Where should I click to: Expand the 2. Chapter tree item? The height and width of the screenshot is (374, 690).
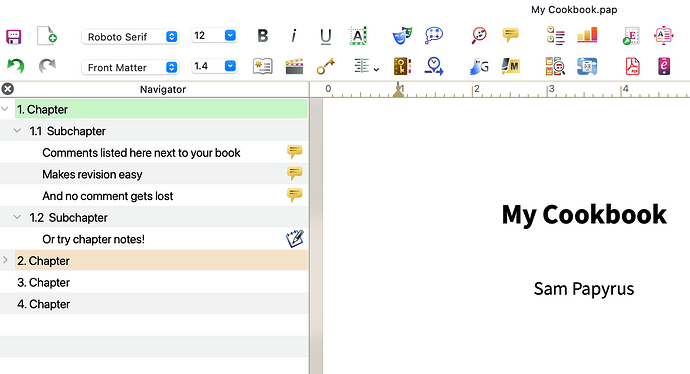click(x=5, y=260)
